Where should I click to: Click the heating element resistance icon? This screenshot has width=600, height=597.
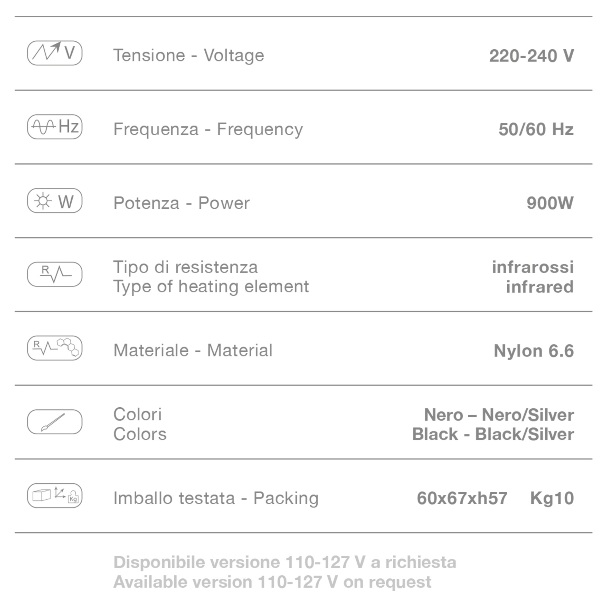click(x=54, y=275)
